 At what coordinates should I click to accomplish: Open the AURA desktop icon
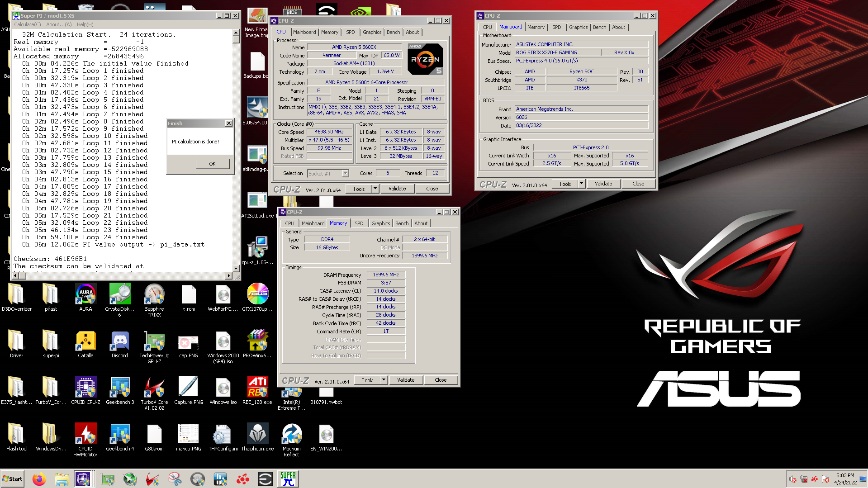click(85, 298)
